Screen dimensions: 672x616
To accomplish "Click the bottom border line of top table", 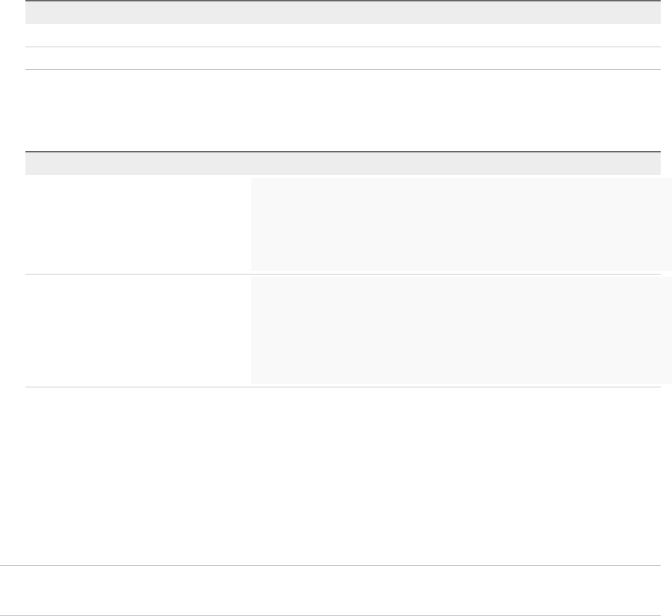I will [343, 69].
